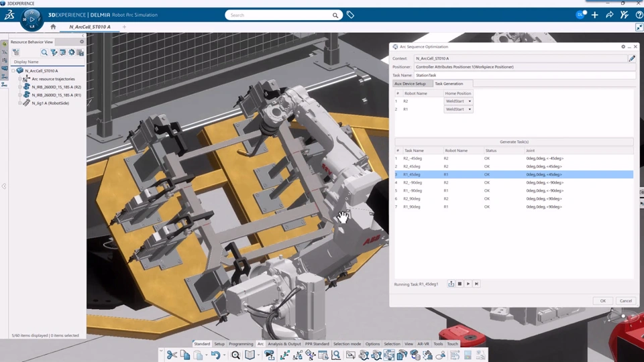Viewport: 644px width, 362px height.
Task: Stop the running task simulation
Action: (460, 284)
